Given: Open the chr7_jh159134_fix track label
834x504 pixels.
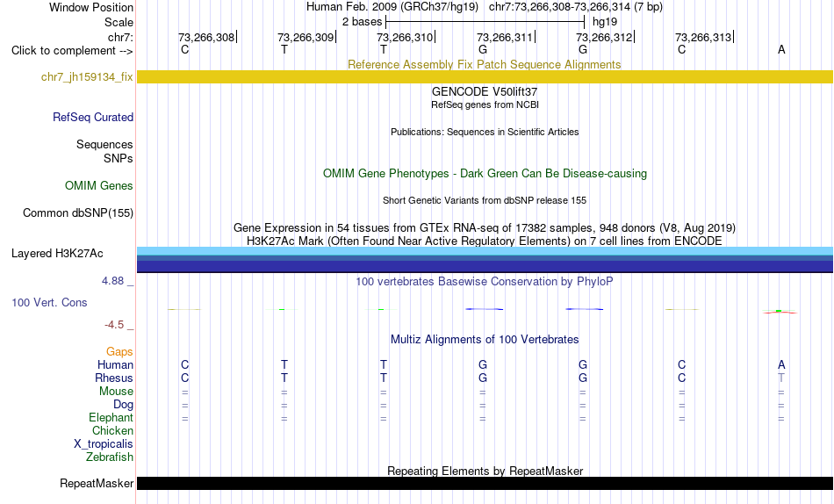Looking at the screenshot, I should (x=87, y=77).
